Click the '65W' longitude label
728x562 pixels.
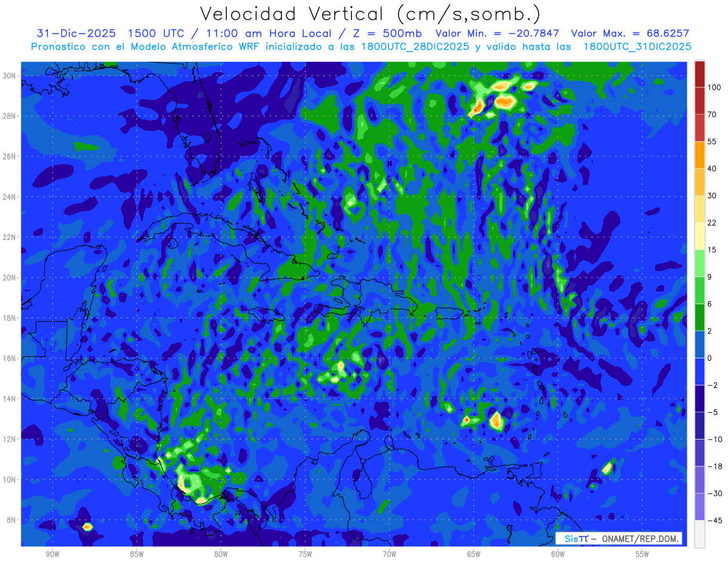(474, 554)
